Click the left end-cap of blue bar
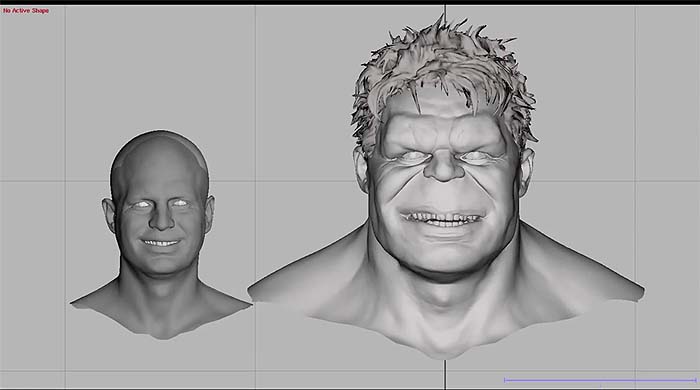700x390 pixels. click(504, 380)
